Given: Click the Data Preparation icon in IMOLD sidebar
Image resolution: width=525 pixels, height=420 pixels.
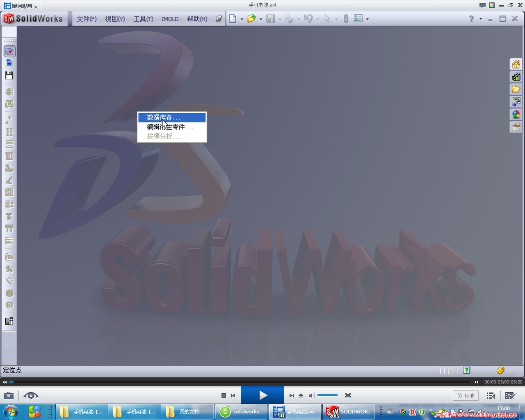Looking at the screenshot, I should (x=9, y=51).
